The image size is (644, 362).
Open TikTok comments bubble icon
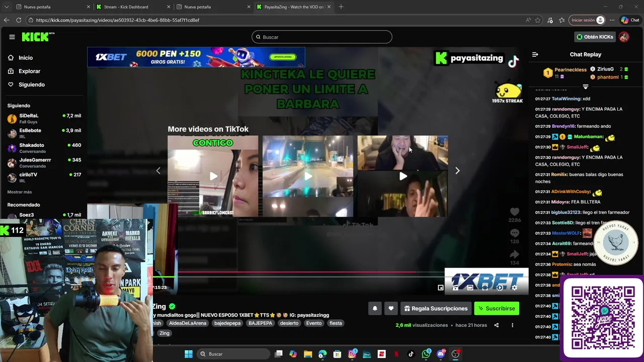(x=514, y=233)
